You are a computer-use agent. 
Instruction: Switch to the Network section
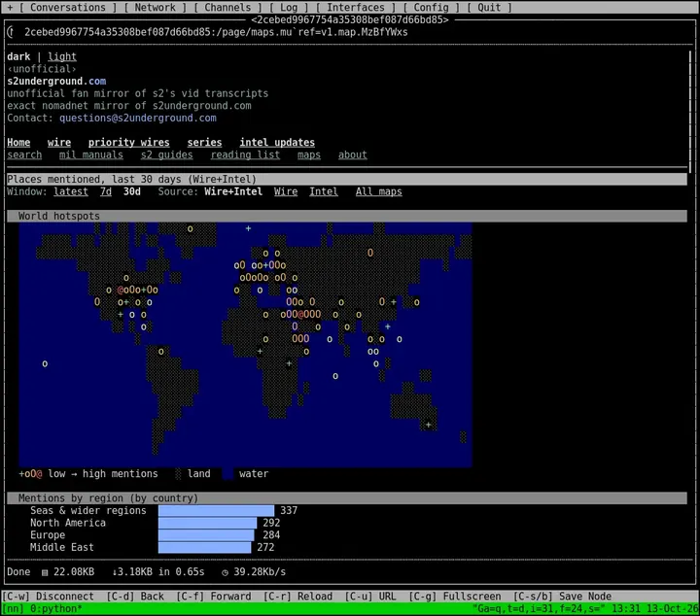(x=155, y=7)
